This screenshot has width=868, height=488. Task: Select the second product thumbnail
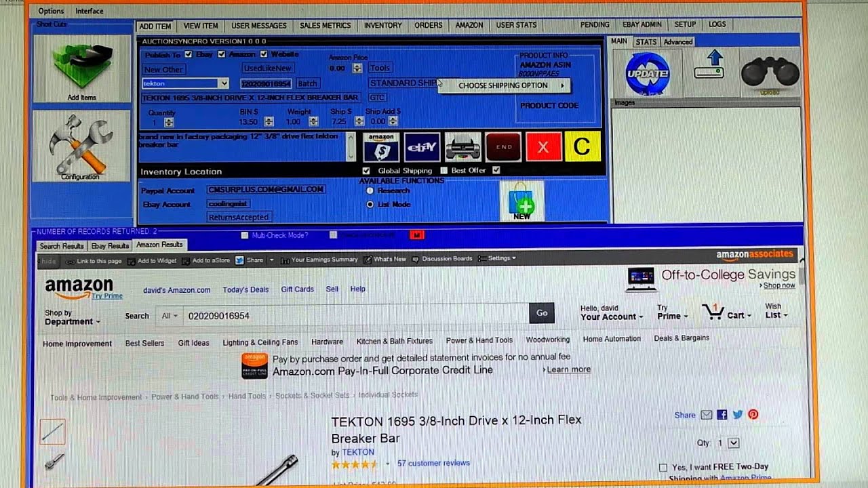point(54,462)
